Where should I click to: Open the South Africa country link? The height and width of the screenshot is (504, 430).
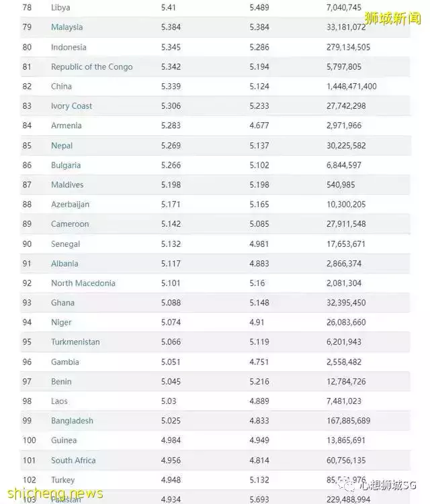tap(73, 460)
